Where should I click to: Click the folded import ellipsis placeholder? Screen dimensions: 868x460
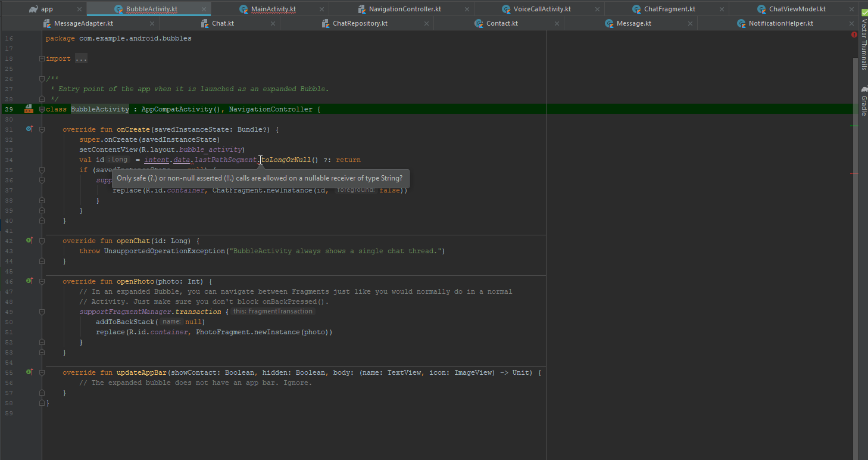81,58
